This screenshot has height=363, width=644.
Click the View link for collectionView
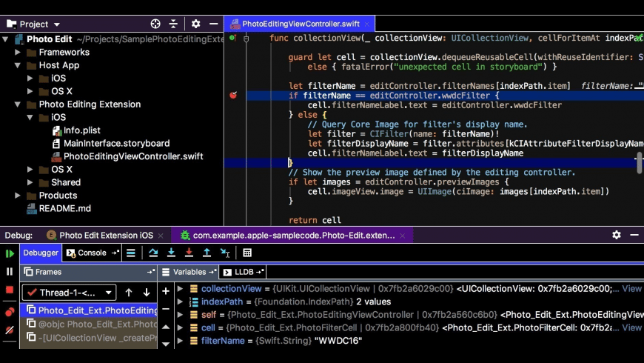tap(631, 289)
